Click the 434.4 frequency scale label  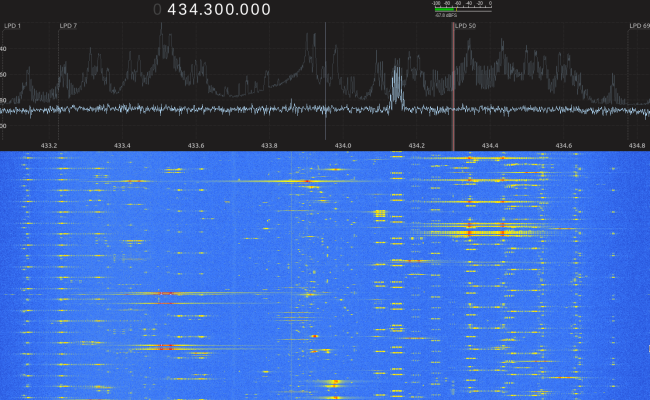click(490, 145)
